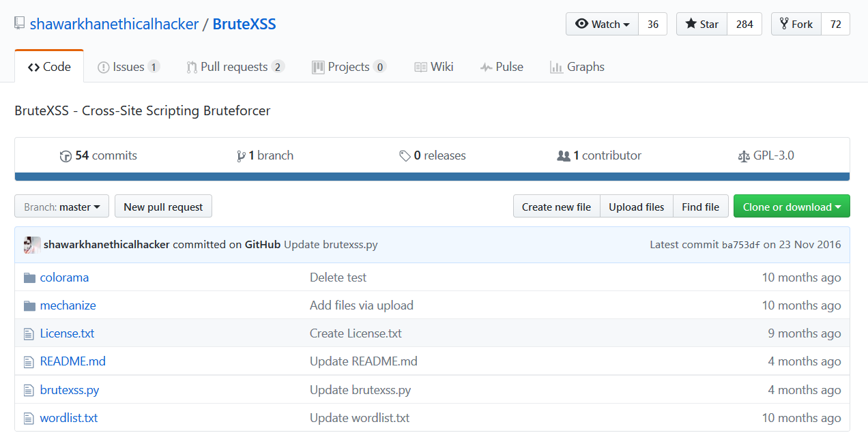The image size is (868, 435).
Task: Click the README.md file icon
Action: tap(29, 361)
